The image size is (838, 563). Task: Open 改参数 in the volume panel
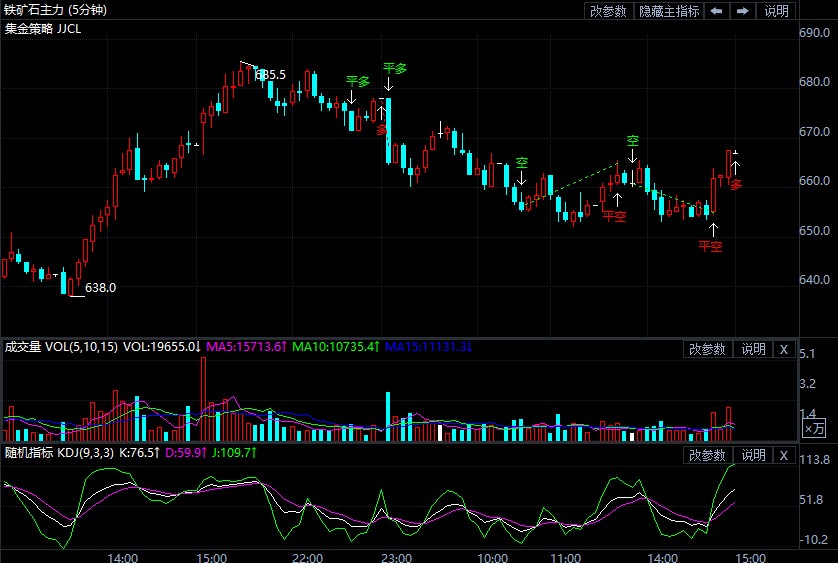(708, 349)
